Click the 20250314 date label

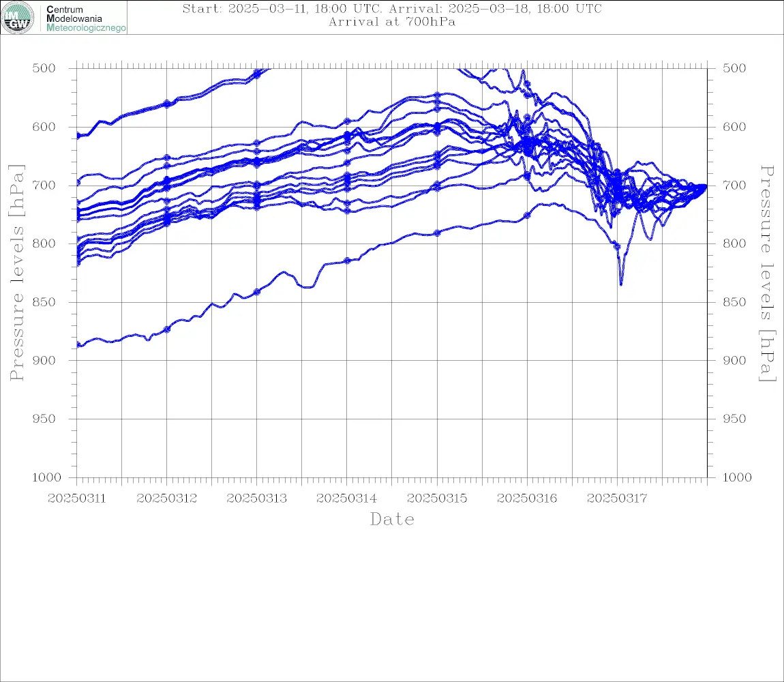pyautogui.click(x=347, y=499)
